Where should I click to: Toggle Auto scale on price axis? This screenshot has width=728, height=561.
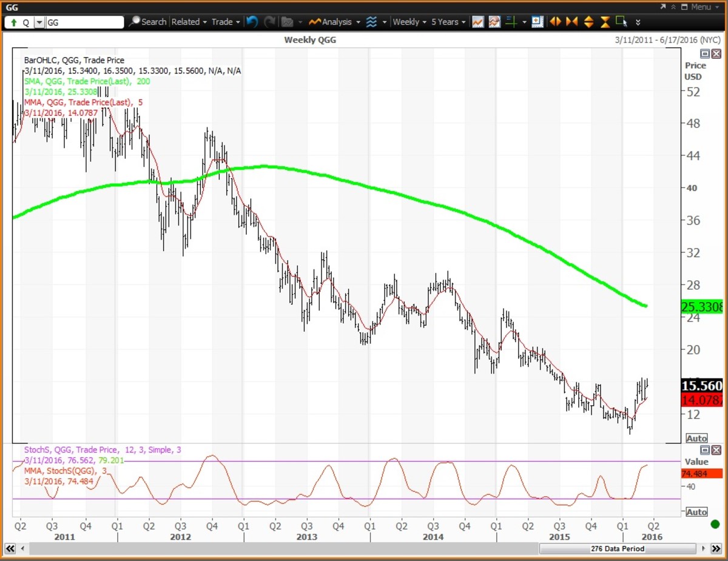pyautogui.click(x=696, y=438)
